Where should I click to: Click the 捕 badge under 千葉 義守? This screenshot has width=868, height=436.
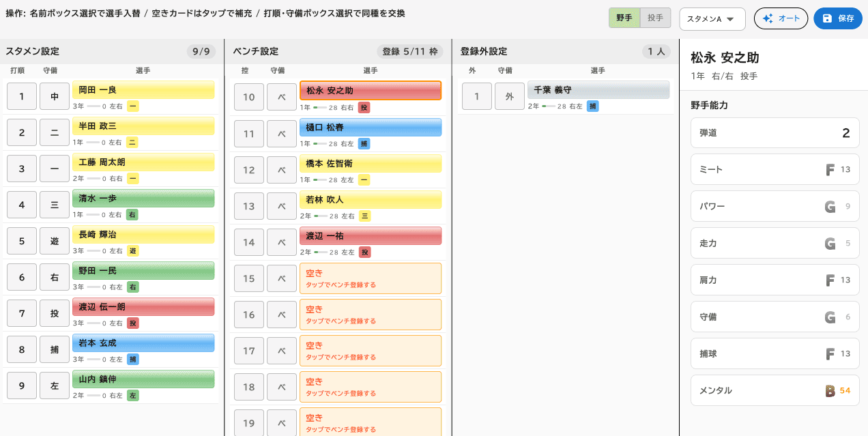[592, 106]
